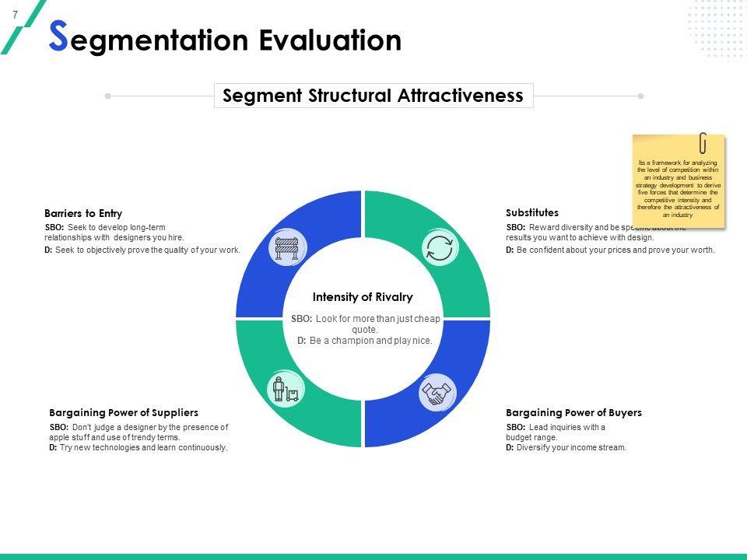Click the Barriers to Entry heading

[83, 213]
